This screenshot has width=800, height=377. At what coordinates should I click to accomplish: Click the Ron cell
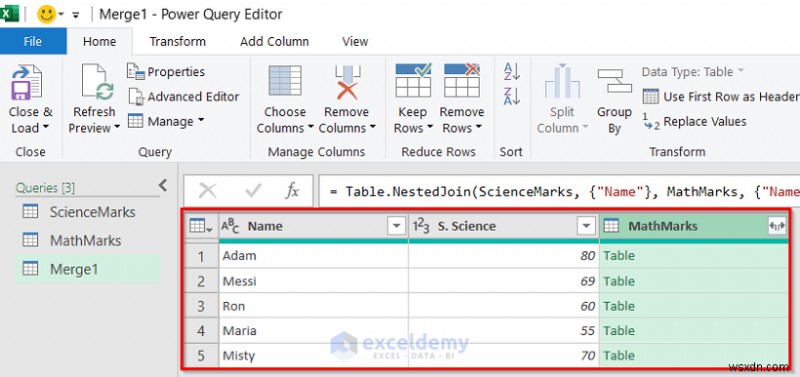tap(313, 306)
